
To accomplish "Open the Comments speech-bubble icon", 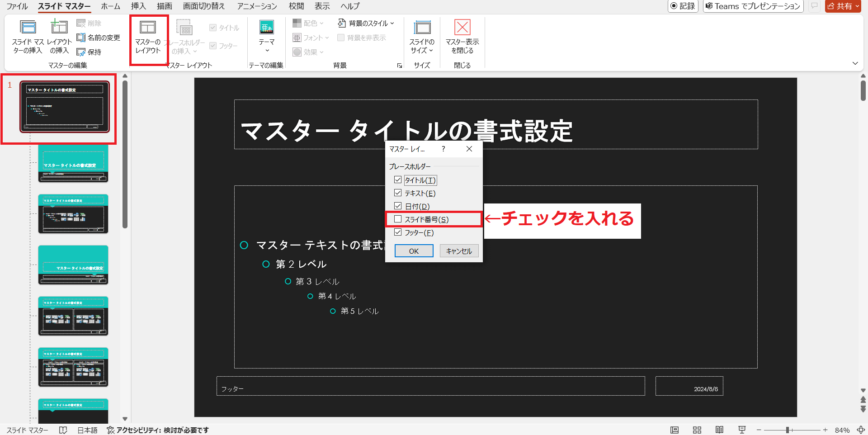I will pos(814,6).
